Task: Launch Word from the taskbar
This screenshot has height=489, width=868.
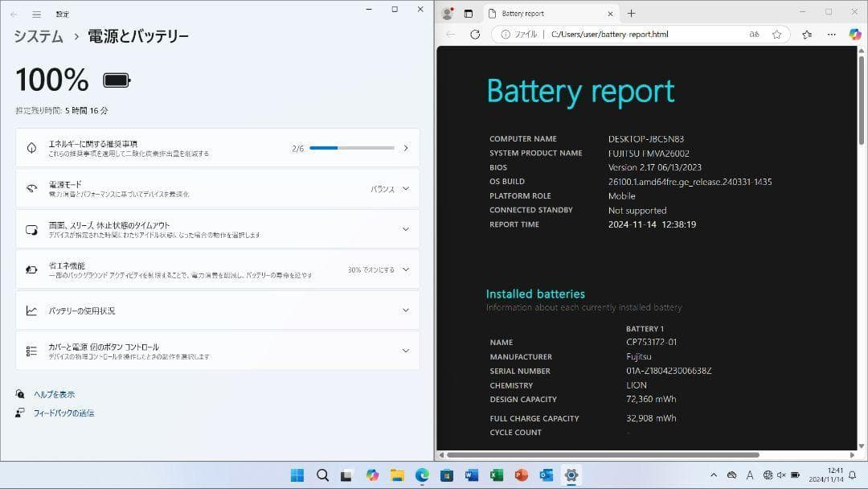Action: pyautogui.click(x=471, y=475)
